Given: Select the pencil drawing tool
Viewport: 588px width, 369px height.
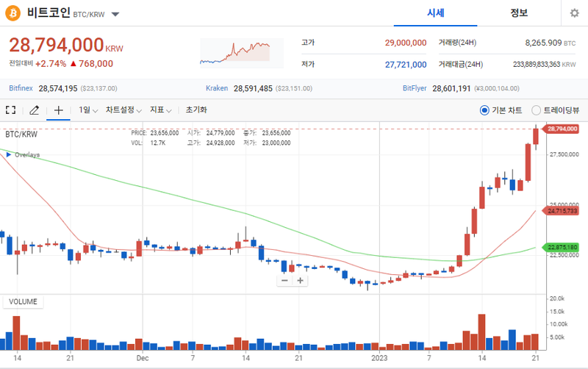Looking at the screenshot, I should point(34,110).
